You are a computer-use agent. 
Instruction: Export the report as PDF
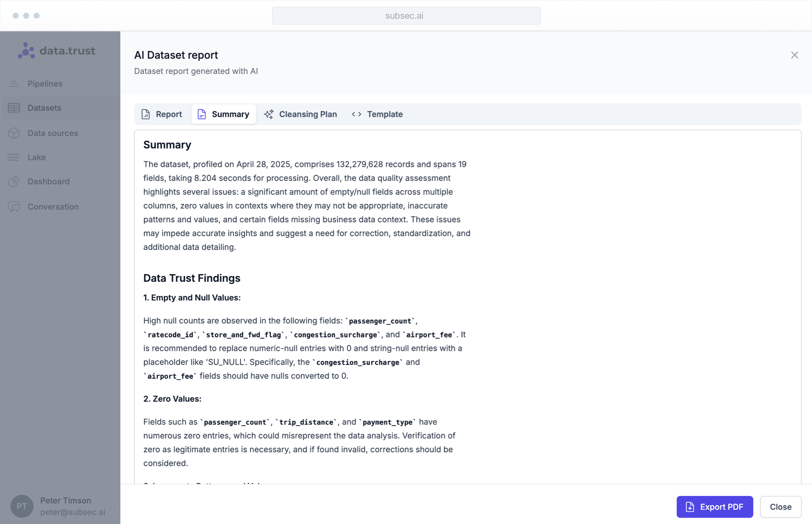click(714, 506)
